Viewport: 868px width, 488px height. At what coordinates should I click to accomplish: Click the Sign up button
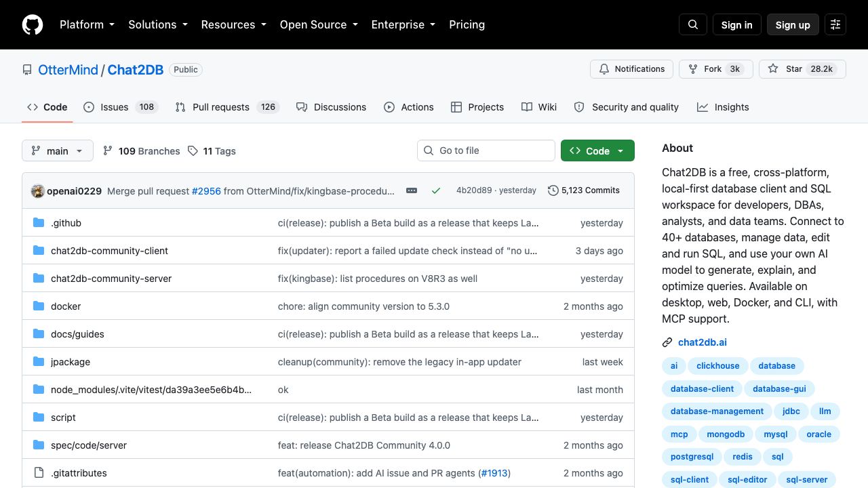[793, 24]
